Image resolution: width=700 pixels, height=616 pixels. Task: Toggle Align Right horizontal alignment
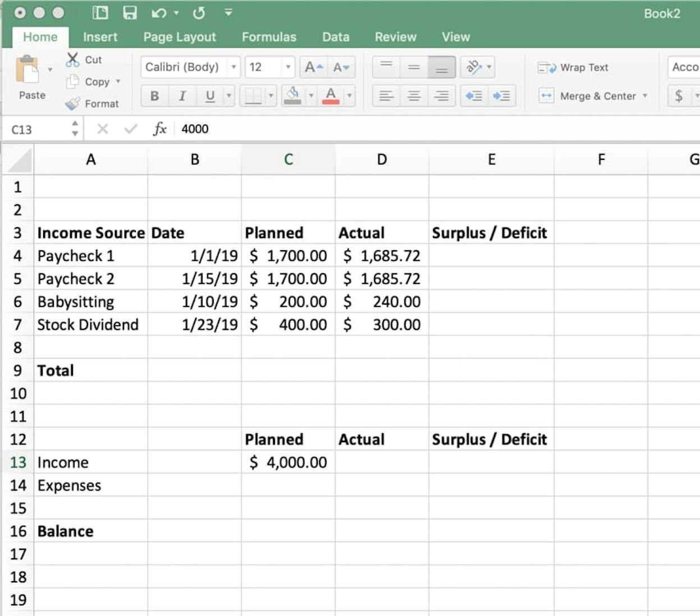tap(441, 96)
